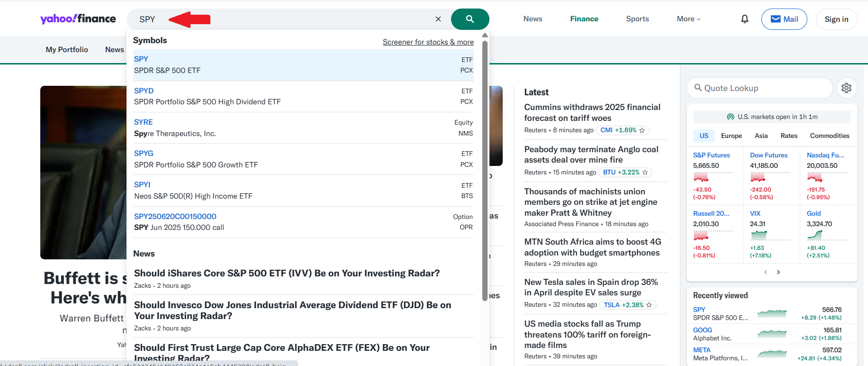Screen dimensions: 868x366
Task: Open Screener for stocks & more link
Action: coord(428,42)
